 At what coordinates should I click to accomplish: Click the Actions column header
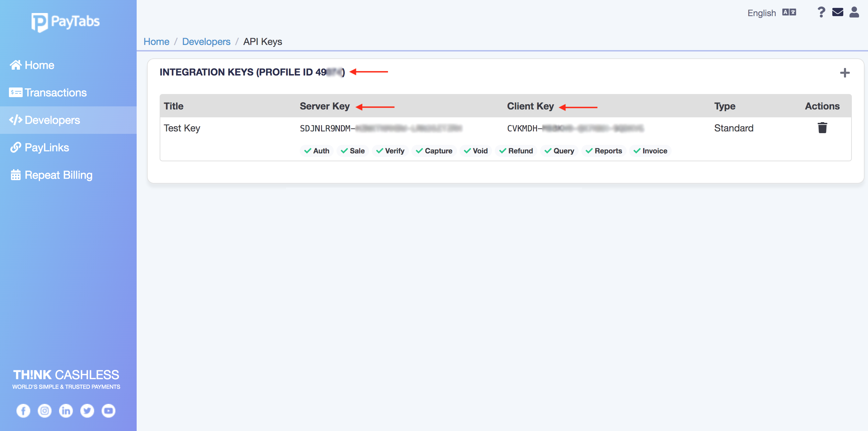(822, 106)
